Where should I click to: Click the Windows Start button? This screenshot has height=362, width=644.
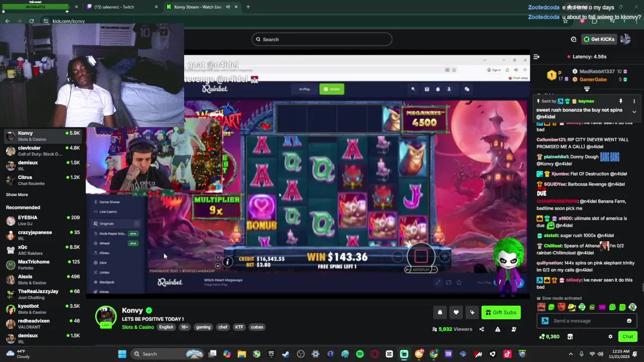click(122, 354)
